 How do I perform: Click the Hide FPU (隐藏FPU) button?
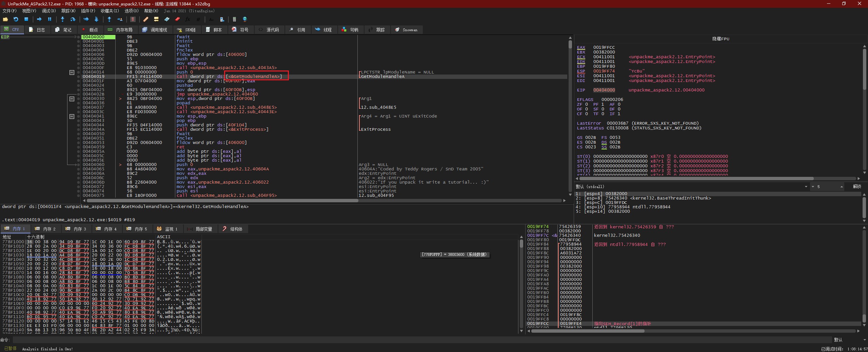721,39
